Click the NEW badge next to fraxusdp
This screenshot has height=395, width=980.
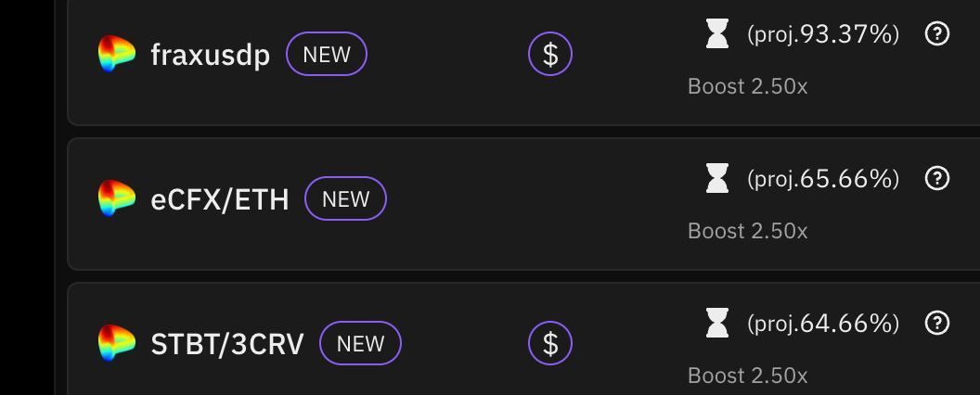click(327, 54)
